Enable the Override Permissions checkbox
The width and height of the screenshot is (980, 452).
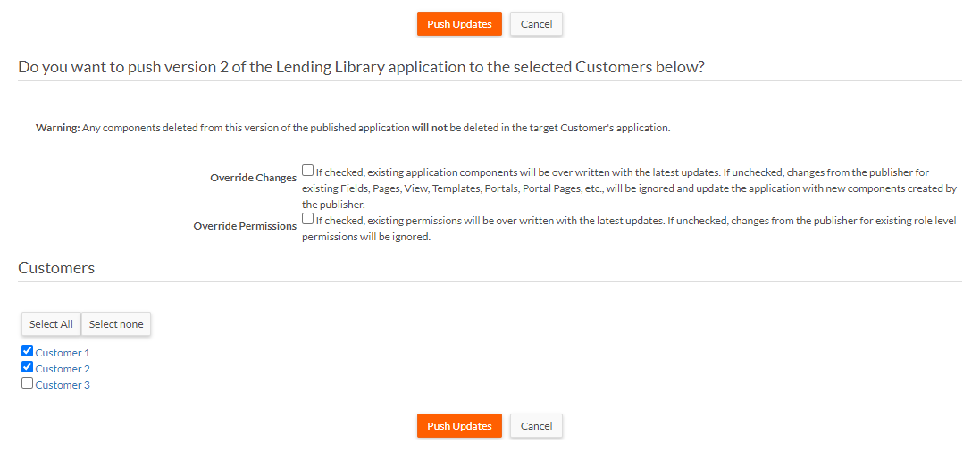coord(307,218)
